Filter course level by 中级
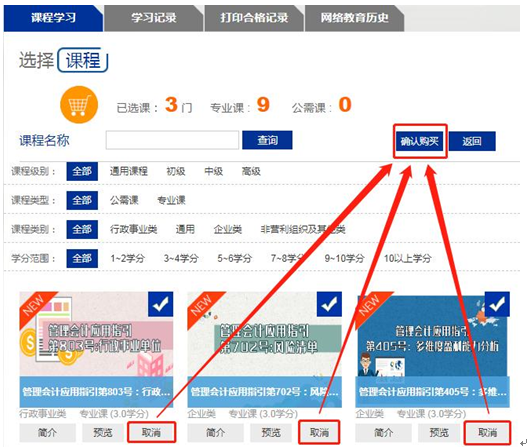 (213, 171)
